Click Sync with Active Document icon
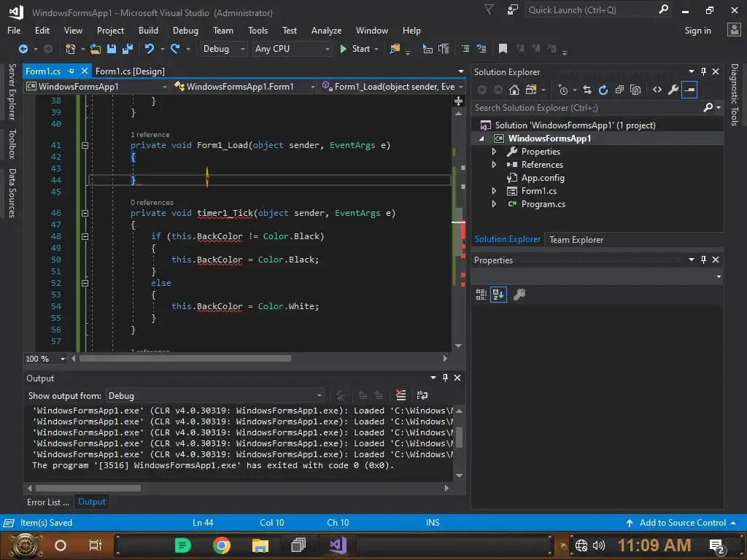The width and height of the screenshot is (747, 560). [x=587, y=90]
